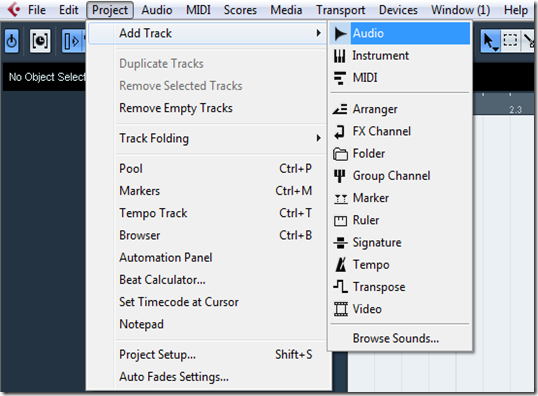
Task: Open the File menu
Action: tap(37, 10)
